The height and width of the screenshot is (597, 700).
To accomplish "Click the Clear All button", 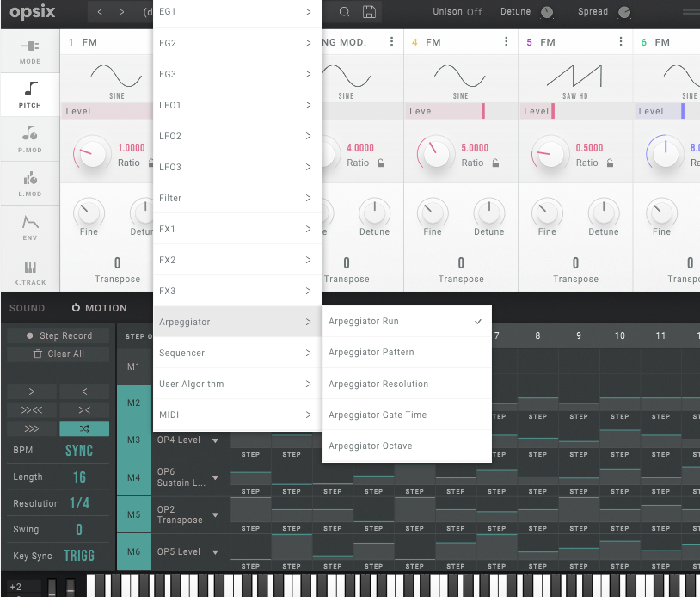I will [x=58, y=354].
